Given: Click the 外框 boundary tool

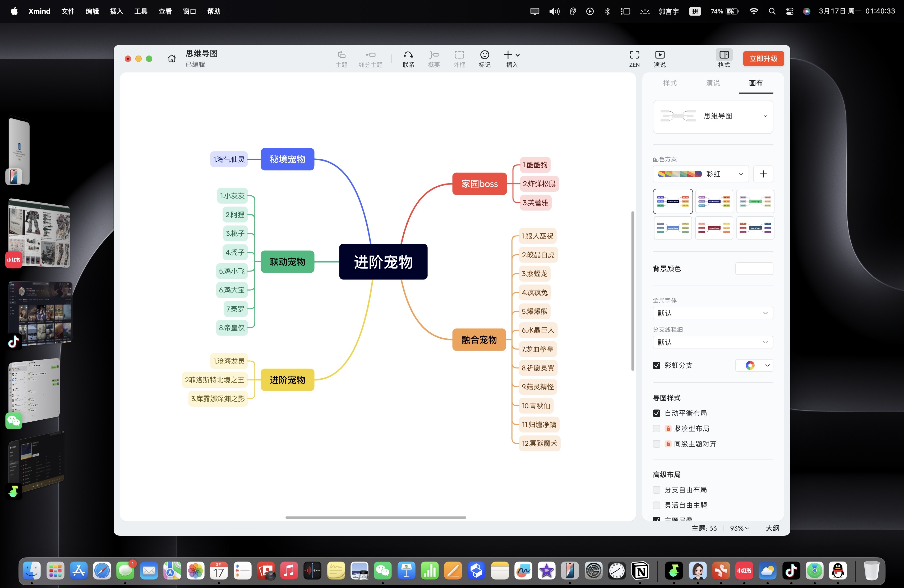Looking at the screenshot, I should [x=459, y=59].
